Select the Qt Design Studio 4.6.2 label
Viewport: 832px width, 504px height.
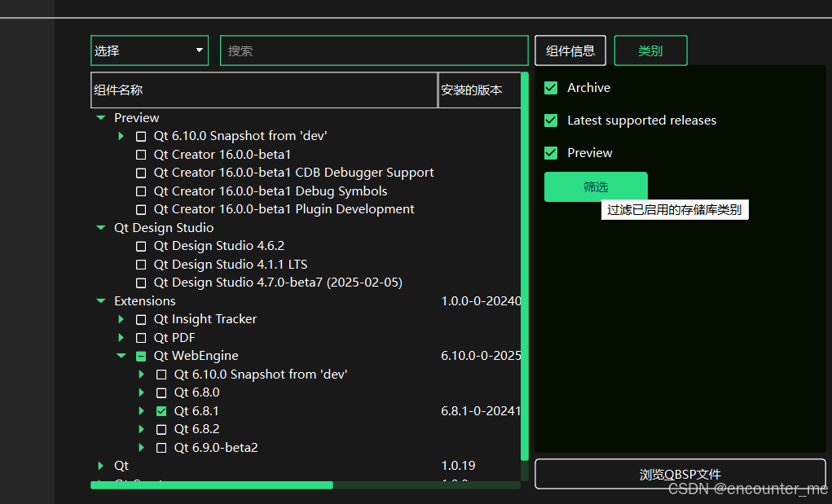[219, 247]
